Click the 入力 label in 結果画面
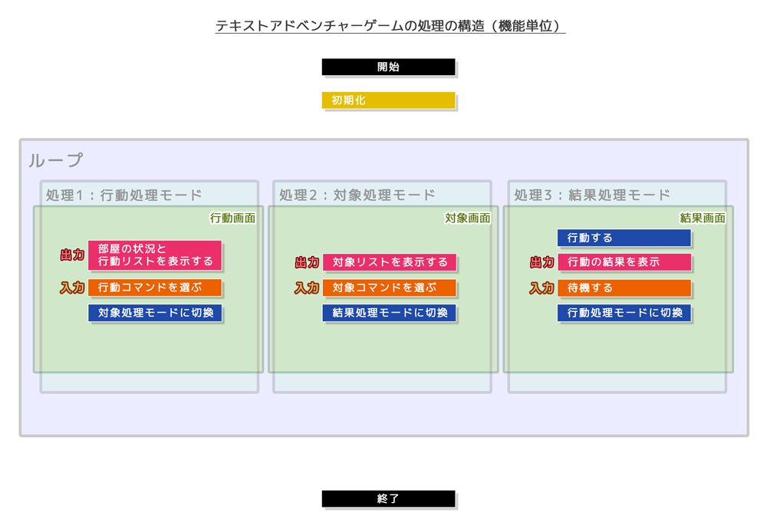 [542, 287]
